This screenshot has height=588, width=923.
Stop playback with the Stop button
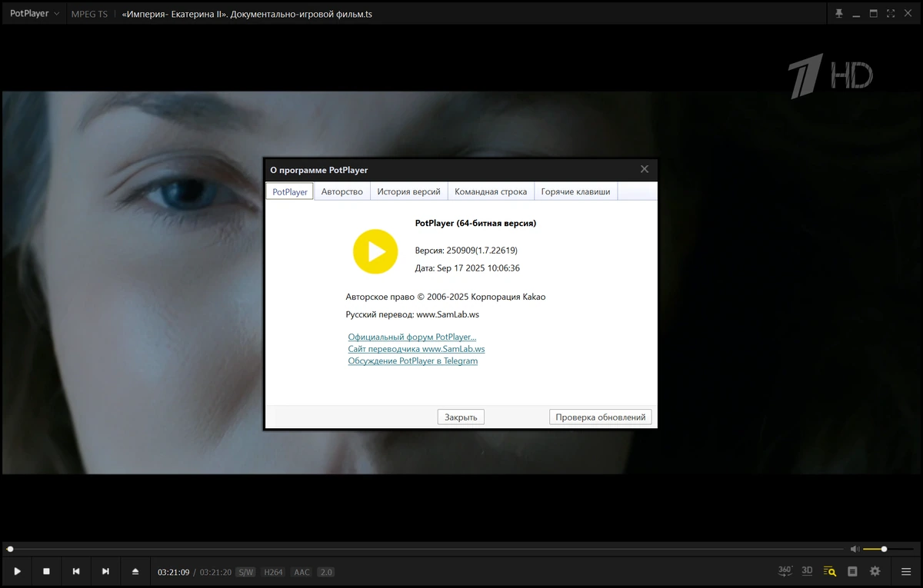(46, 571)
